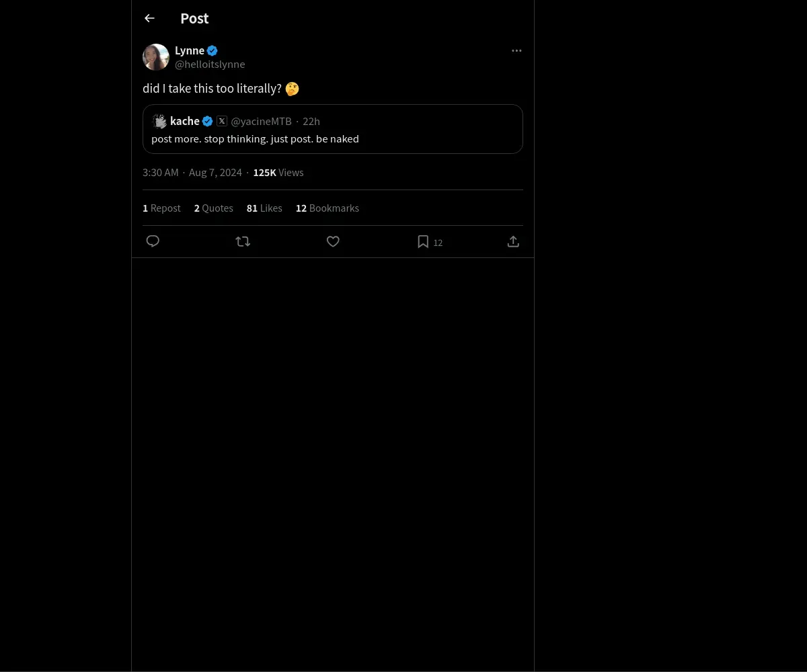Click the share upload icon
The image size is (807, 672).
(x=513, y=241)
